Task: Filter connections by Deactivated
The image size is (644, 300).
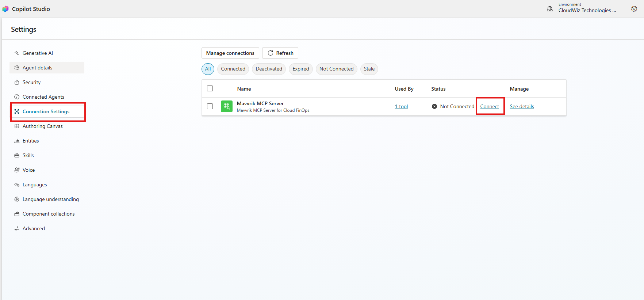Action: [269, 69]
